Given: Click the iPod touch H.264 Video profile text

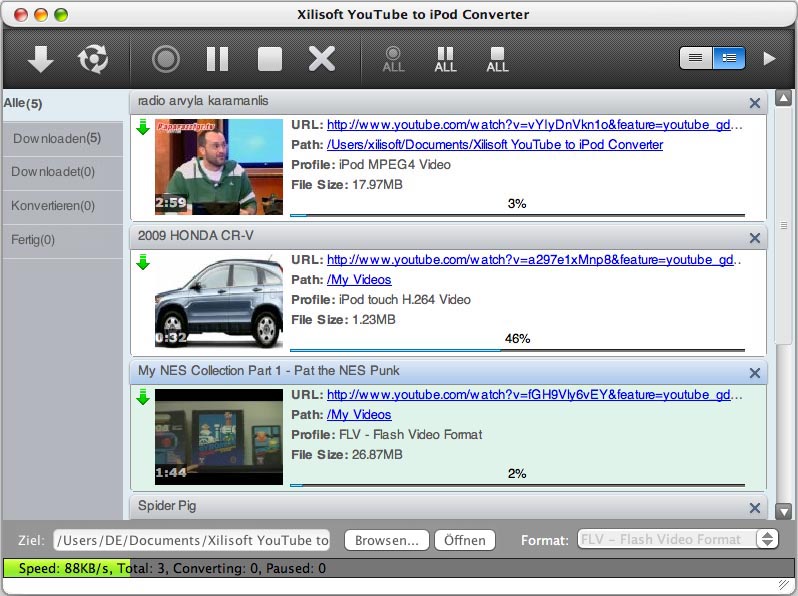Looking at the screenshot, I should (405, 300).
